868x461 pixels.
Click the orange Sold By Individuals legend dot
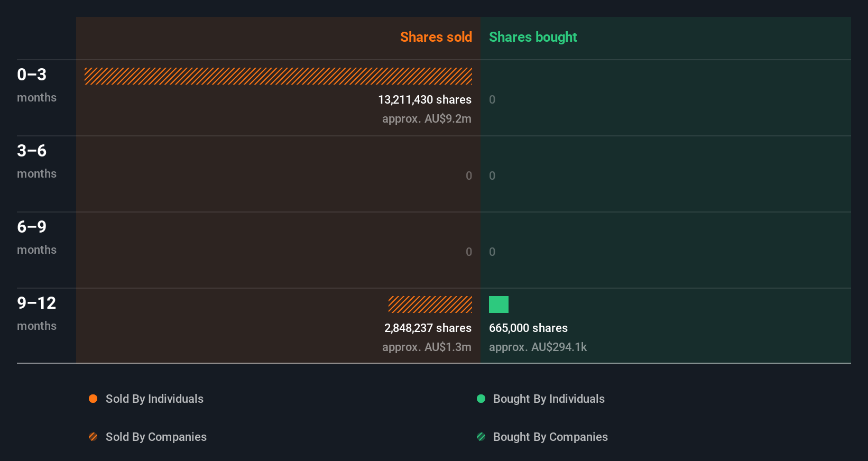click(x=93, y=399)
